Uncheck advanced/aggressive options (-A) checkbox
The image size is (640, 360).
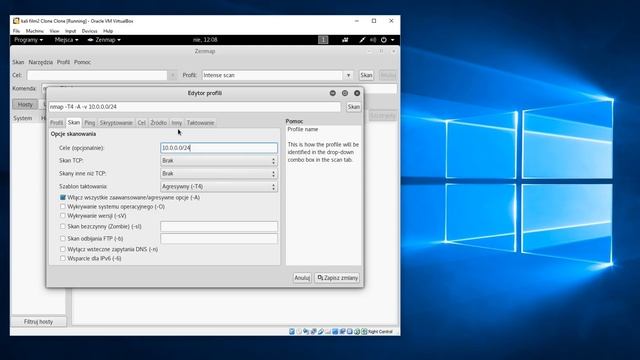[x=63, y=198]
